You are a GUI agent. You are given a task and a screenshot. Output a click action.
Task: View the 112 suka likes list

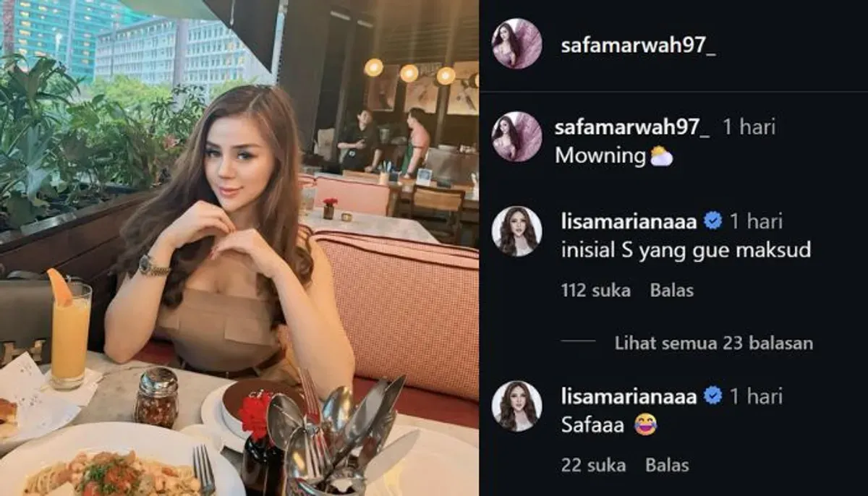point(595,291)
